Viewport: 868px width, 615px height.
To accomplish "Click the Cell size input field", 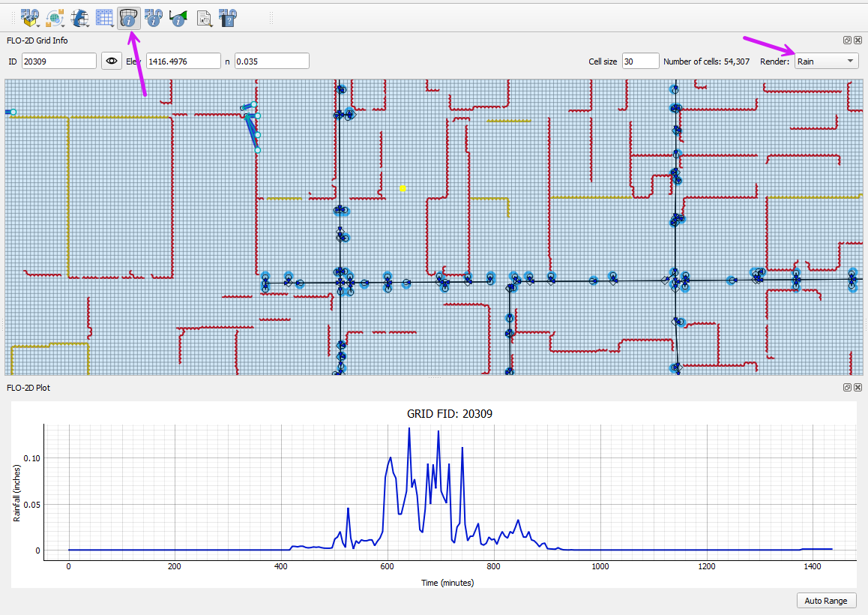I will click(640, 61).
